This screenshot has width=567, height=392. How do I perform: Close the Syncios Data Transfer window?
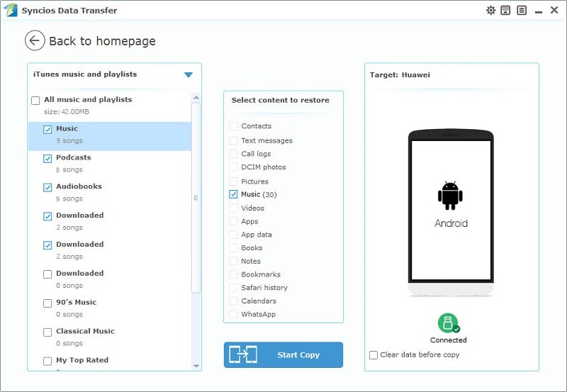pyautogui.click(x=554, y=10)
